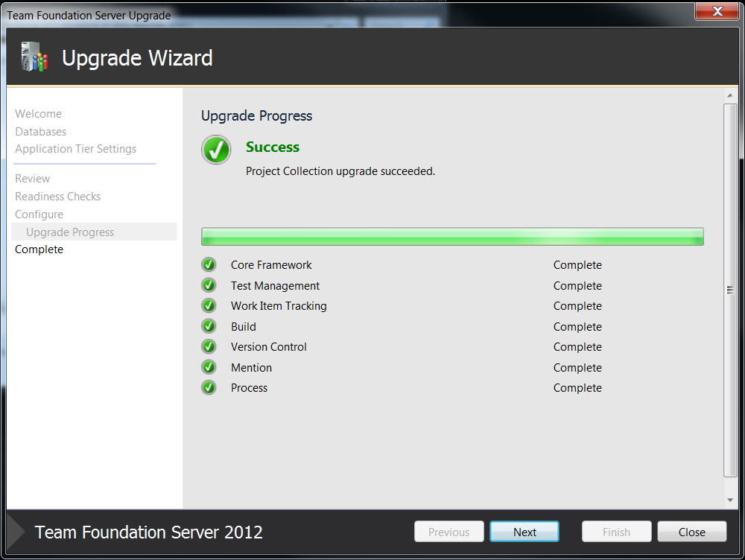This screenshot has height=560, width=745.
Task: Click the checkmark icon beside Build
Action: (209, 326)
